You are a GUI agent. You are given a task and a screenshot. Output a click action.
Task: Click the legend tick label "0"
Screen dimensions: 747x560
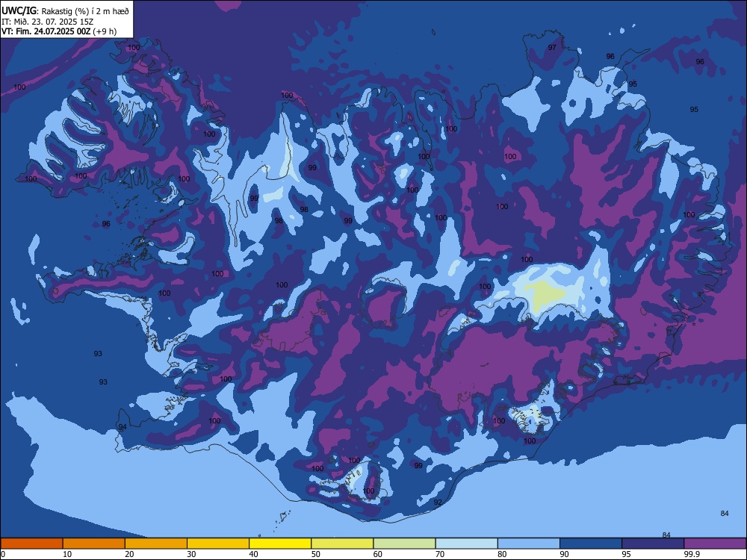click(x=3, y=554)
